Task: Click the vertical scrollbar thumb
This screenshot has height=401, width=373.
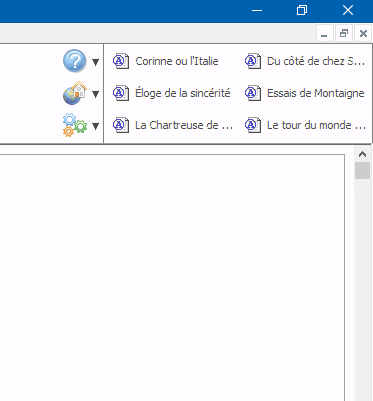Action: point(362,171)
